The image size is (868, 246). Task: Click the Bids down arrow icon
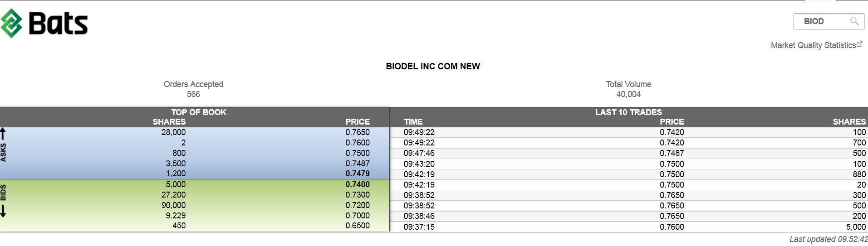(3, 211)
